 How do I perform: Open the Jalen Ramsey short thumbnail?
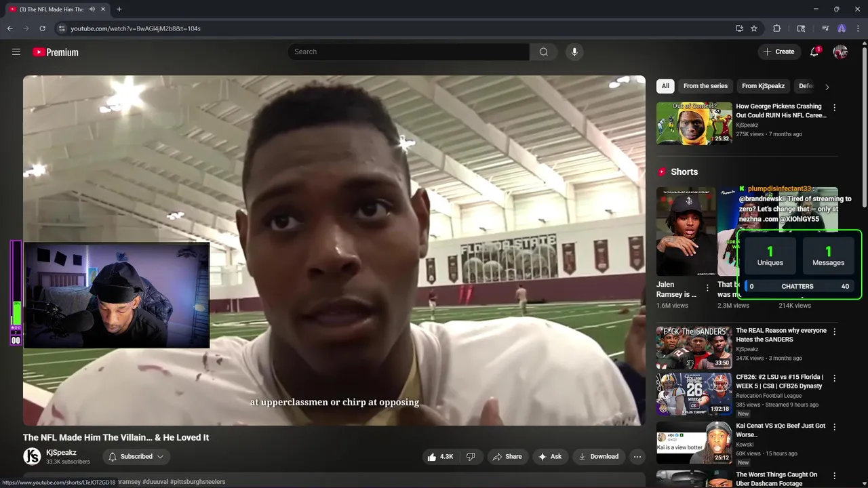pyautogui.click(x=686, y=231)
